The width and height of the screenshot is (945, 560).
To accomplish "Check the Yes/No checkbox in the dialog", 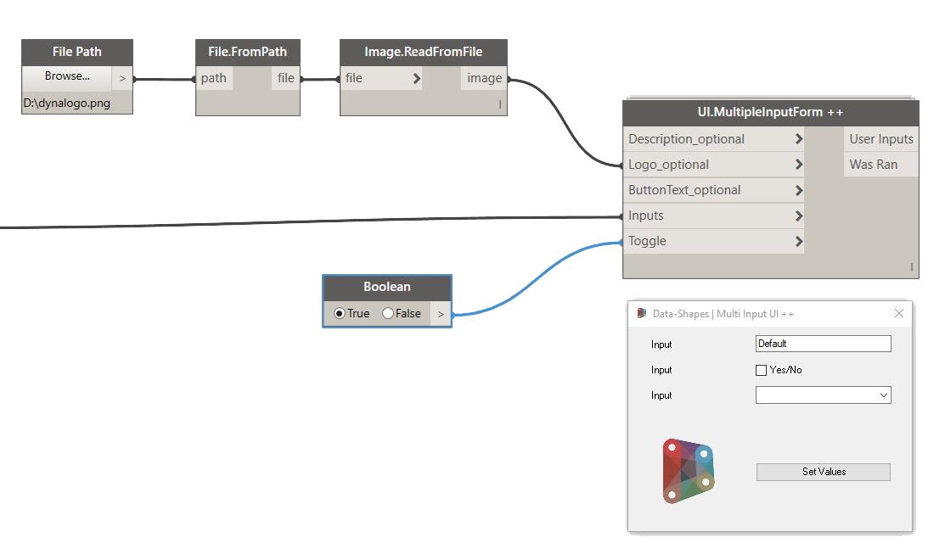I will pos(762,370).
